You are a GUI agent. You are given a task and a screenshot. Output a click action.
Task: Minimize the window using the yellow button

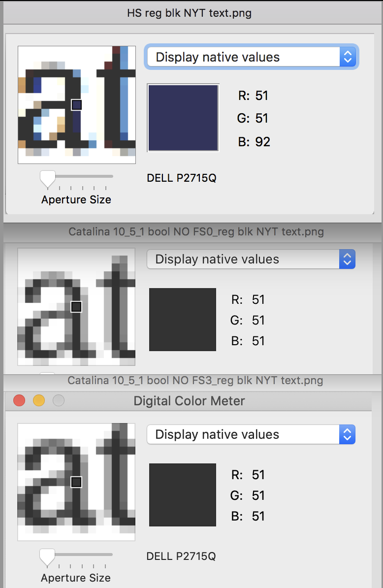pos(39,400)
